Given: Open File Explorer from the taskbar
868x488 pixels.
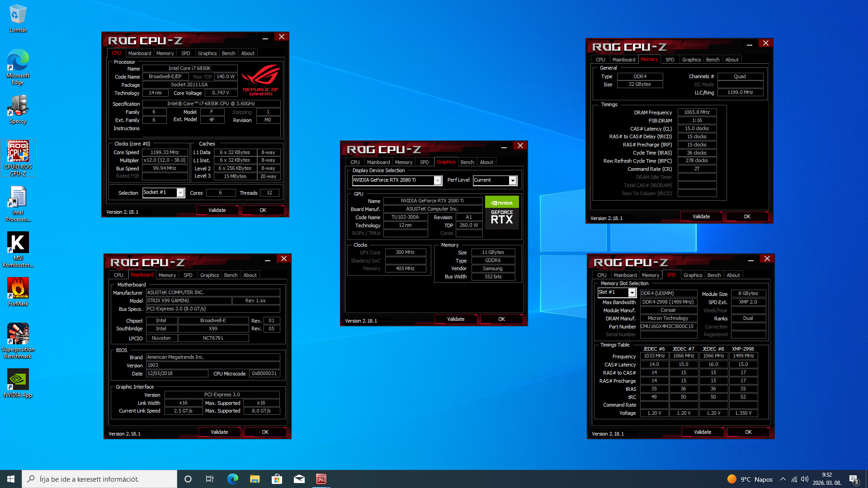Looking at the screenshot, I should (x=255, y=479).
